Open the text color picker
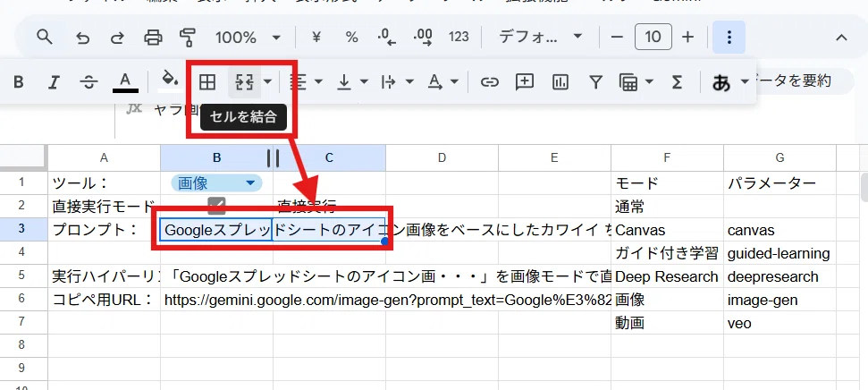Image resolution: width=868 pixels, height=390 pixels. (x=126, y=82)
